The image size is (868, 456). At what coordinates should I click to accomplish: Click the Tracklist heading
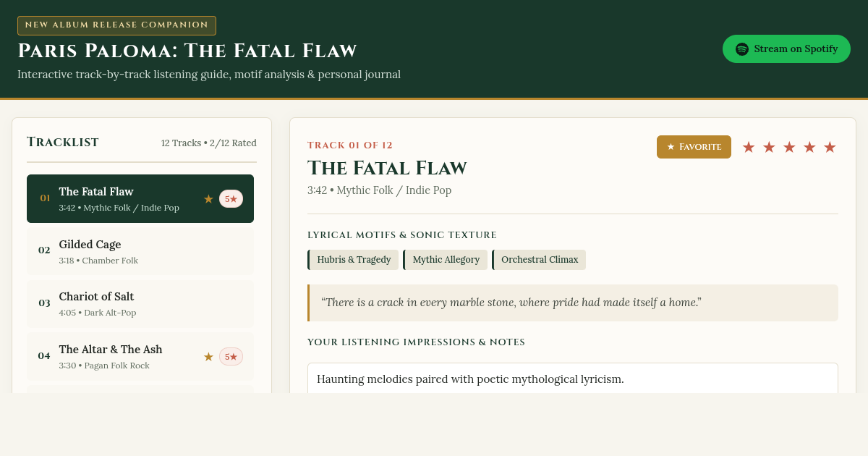pos(63,142)
